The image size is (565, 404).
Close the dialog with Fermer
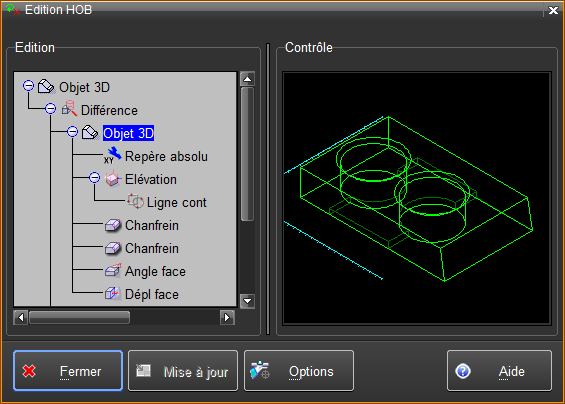[x=68, y=370]
